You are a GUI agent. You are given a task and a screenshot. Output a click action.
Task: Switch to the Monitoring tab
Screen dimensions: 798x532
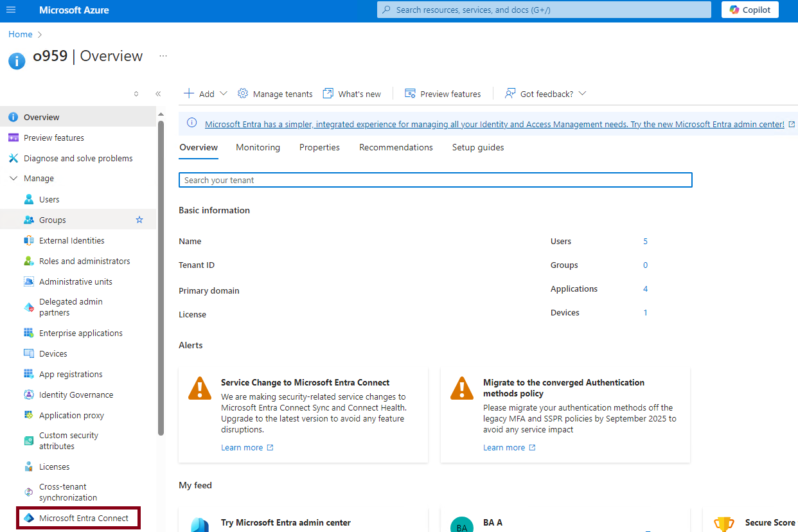[258, 147]
